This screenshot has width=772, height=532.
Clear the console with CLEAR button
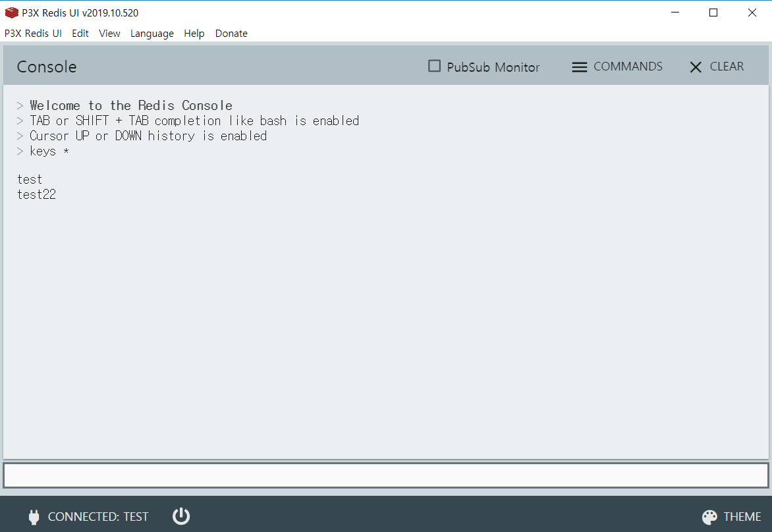(717, 66)
